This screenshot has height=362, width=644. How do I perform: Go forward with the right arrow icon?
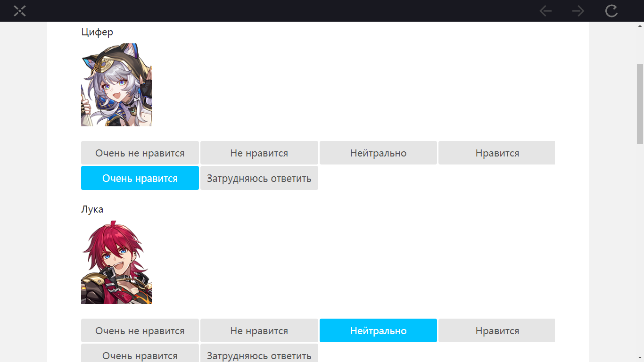click(x=578, y=11)
